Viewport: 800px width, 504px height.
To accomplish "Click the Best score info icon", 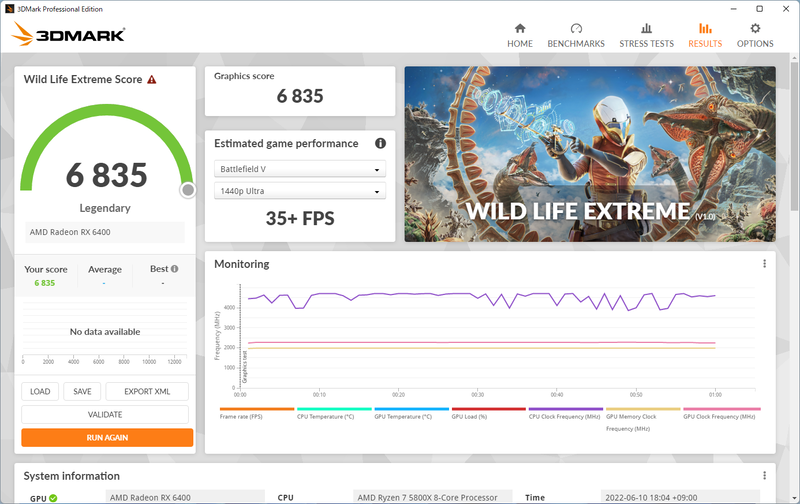I will pyautogui.click(x=174, y=269).
